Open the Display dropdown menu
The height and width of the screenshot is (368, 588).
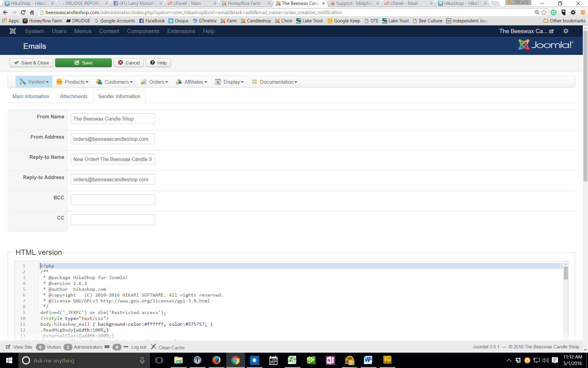pos(229,82)
